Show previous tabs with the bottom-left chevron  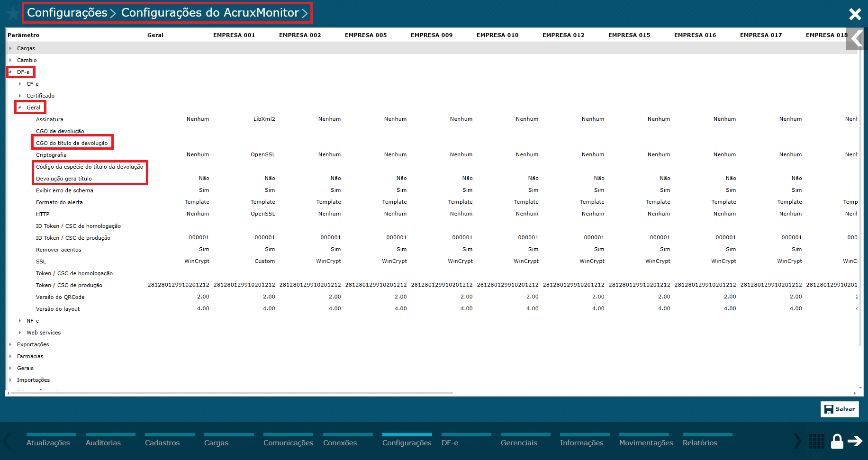tap(7, 442)
